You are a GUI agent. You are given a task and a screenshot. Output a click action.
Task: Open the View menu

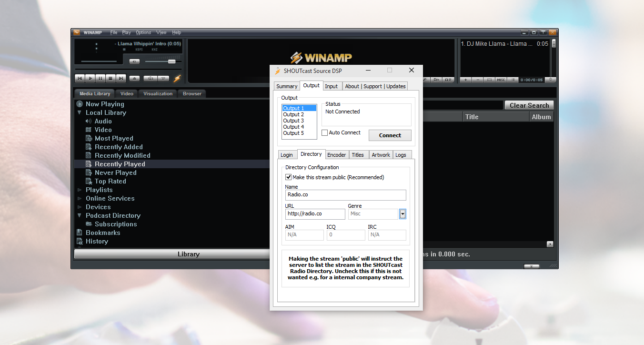click(x=161, y=32)
